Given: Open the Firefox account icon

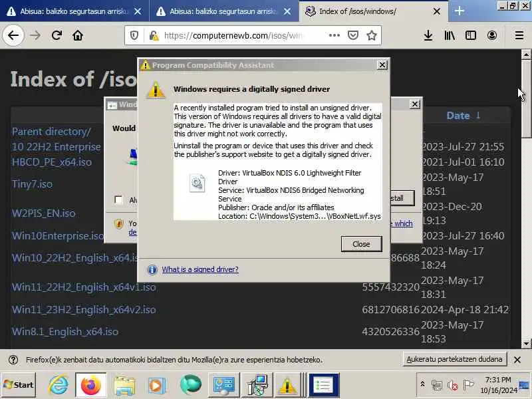Looking at the screenshot, I should pos(492,35).
